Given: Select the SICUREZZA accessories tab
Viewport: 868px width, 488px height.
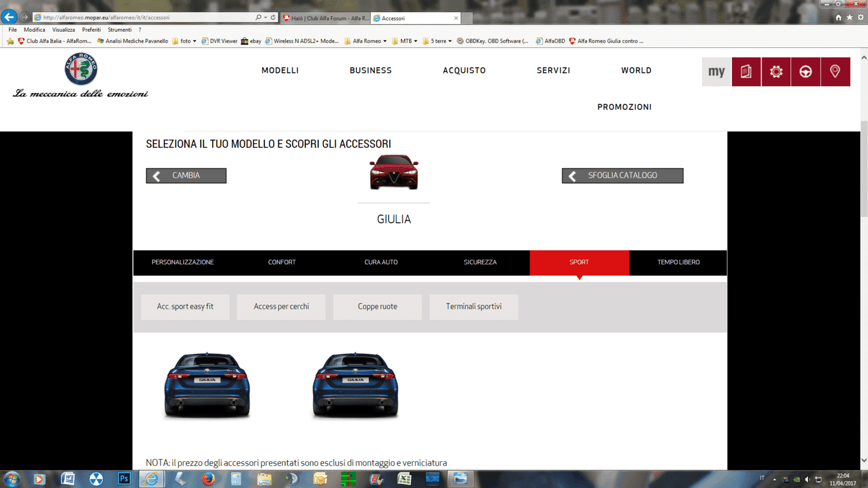Looking at the screenshot, I should tap(480, 263).
